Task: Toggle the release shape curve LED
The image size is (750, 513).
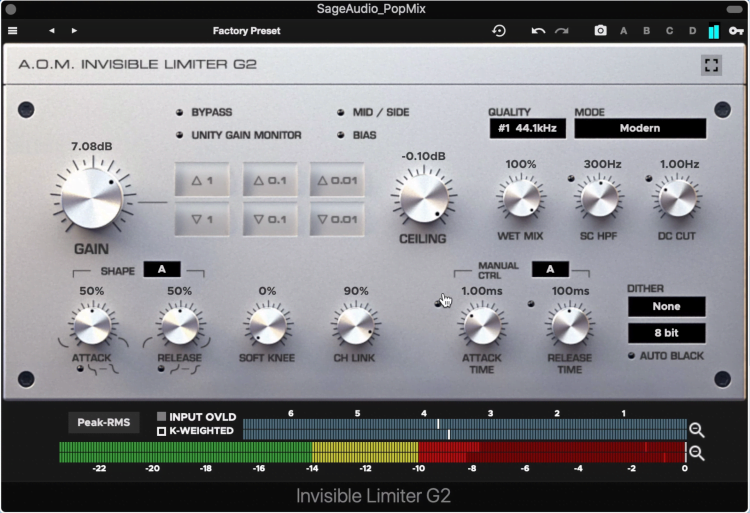Action: pos(161,368)
